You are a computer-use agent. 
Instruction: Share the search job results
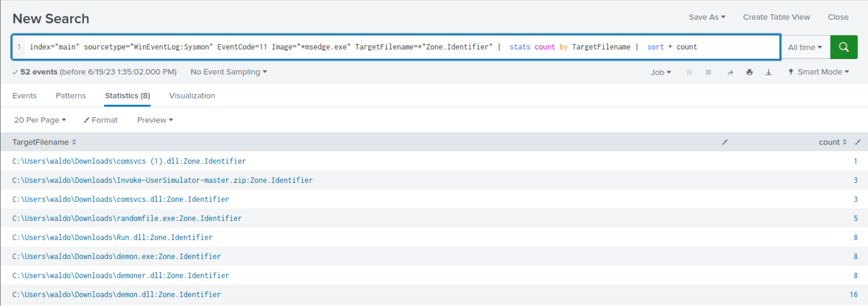pyautogui.click(x=730, y=72)
